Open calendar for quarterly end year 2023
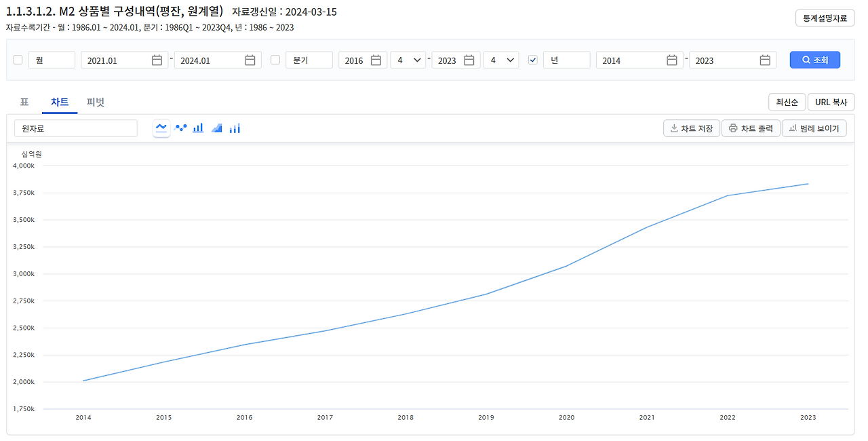The height and width of the screenshot is (441, 868). coord(469,60)
